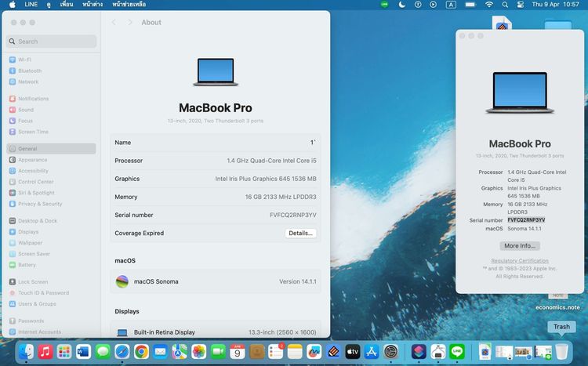Open Spotlight search from the menu bar
This screenshot has width=588, height=366.
click(x=505, y=5)
